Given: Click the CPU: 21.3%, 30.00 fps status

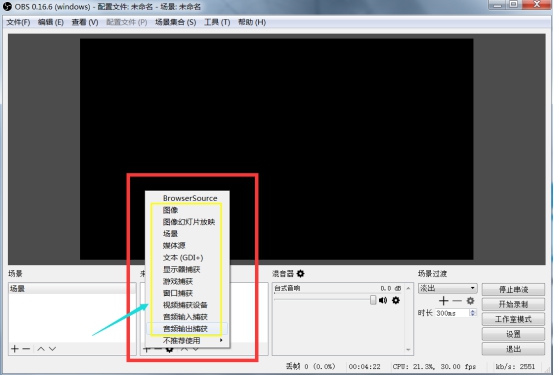Looking at the screenshot, I should pos(434,367).
